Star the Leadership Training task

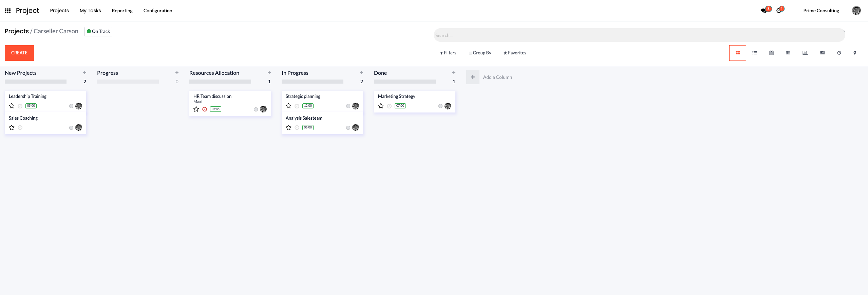12,106
